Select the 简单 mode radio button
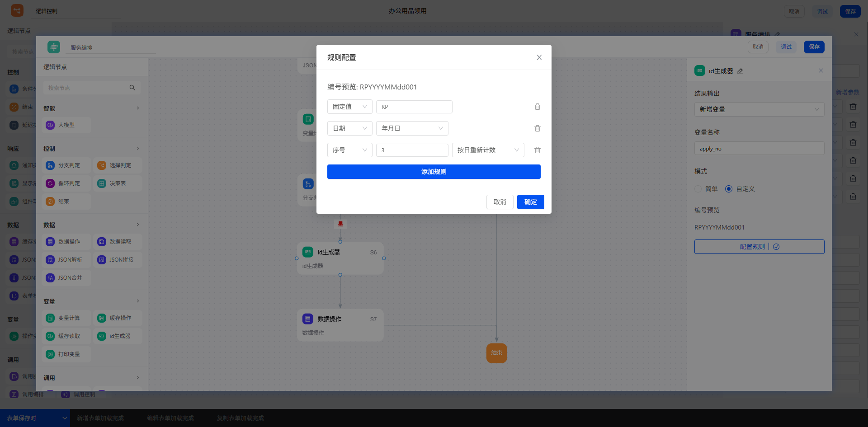This screenshot has height=427, width=868. [698, 189]
